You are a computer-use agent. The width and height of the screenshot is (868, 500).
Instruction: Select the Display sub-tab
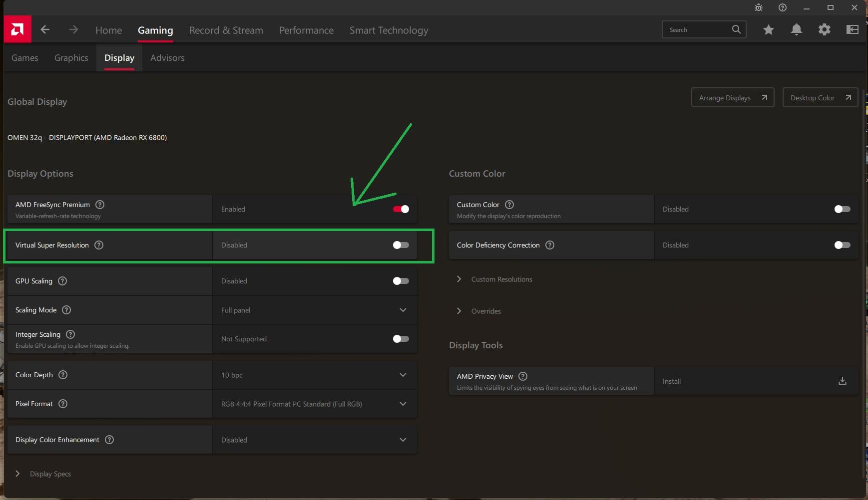pos(119,57)
